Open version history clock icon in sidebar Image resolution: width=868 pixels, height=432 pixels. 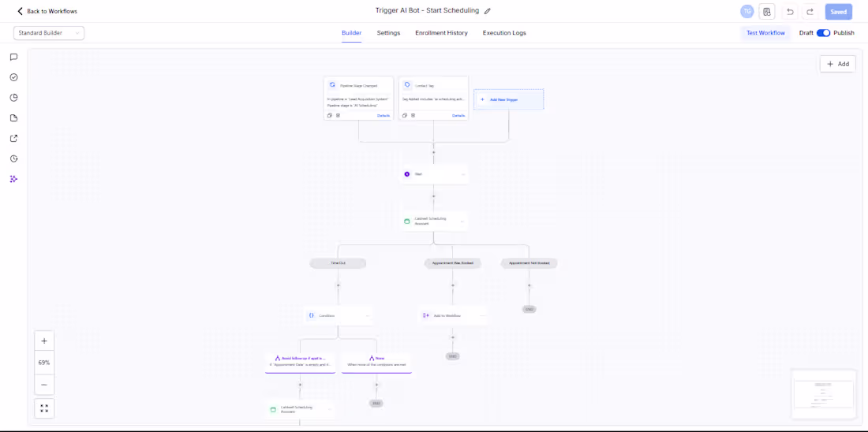click(x=14, y=158)
